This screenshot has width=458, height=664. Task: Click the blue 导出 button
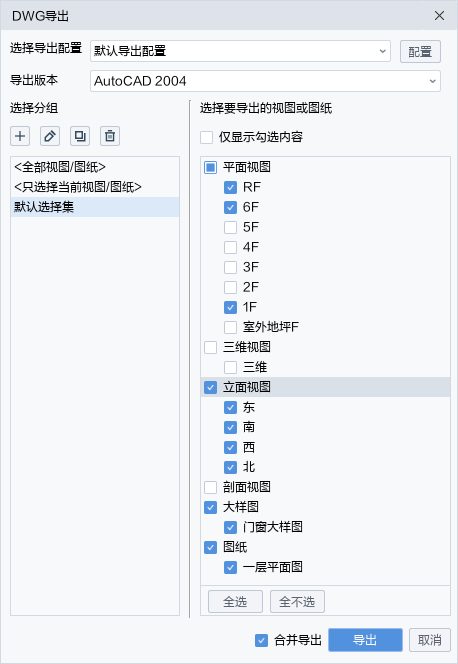365,640
